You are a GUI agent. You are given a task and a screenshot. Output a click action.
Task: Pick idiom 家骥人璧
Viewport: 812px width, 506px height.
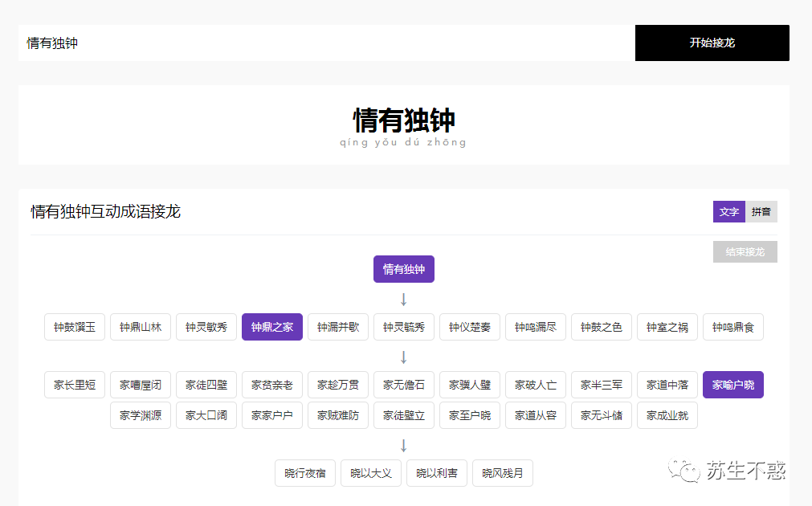point(470,385)
